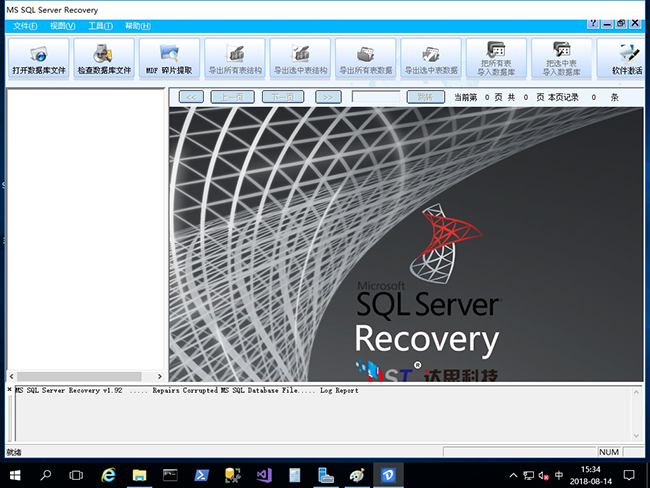Click the 上一页 previous page button

[232, 97]
